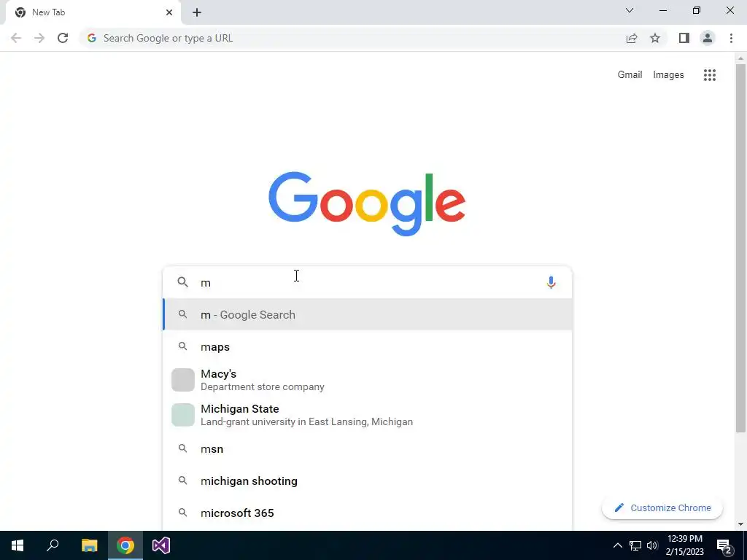The image size is (747, 560).
Task: Click the volume speaker tray icon
Action: pyautogui.click(x=652, y=545)
